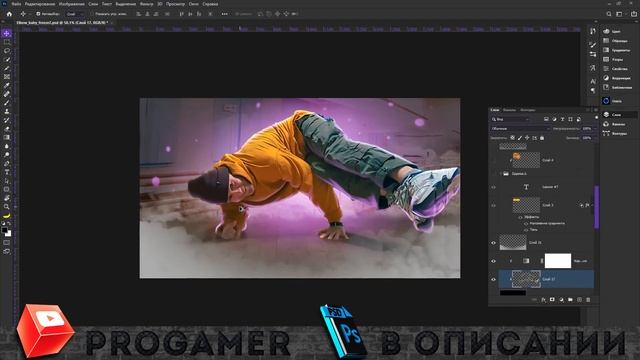Open the Файл menu
This screenshot has height=360, width=640.
(16, 4)
